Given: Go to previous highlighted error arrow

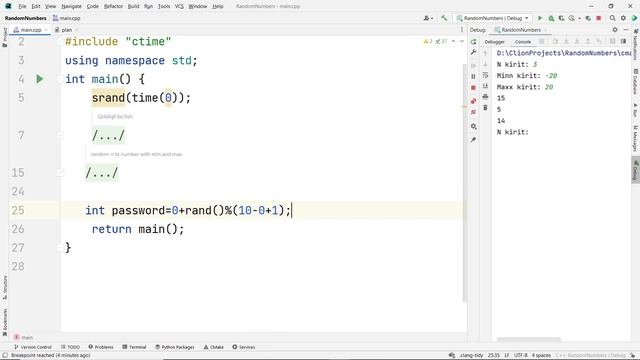Looking at the screenshot, I should tap(453, 41).
